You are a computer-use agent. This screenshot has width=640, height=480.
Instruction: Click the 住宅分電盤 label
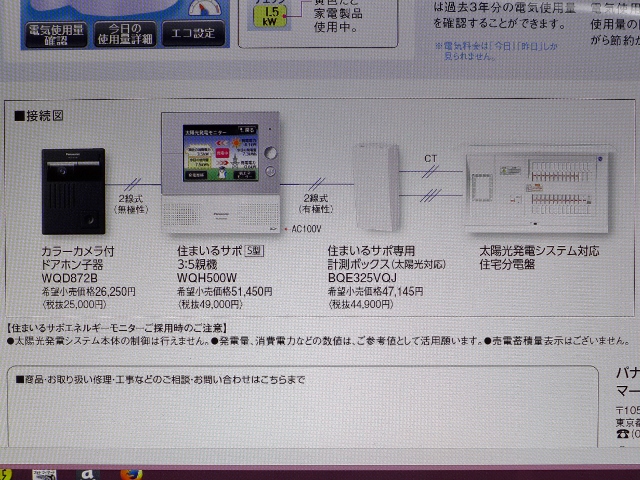507,264
